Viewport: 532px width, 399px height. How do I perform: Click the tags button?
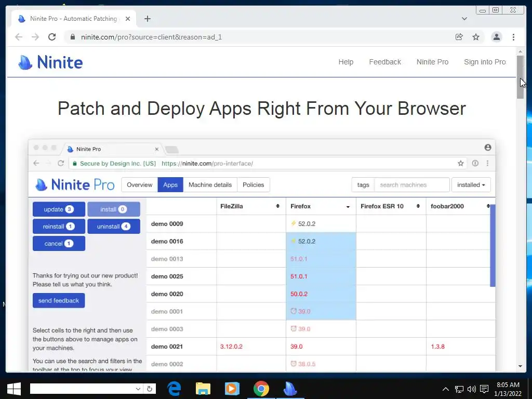click(x=363, y=185)
